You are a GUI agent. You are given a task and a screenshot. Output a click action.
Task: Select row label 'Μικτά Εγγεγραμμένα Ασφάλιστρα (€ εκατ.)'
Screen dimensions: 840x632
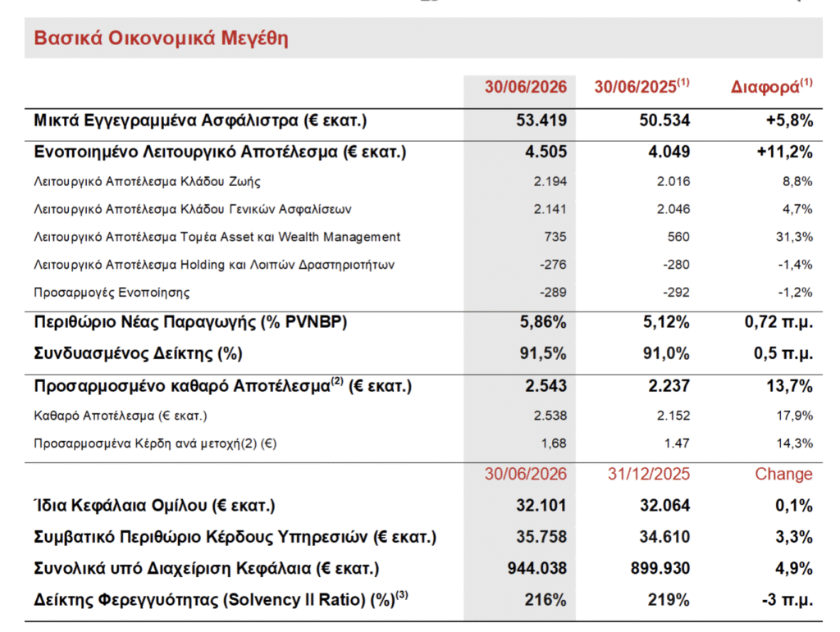click(x=200, y=120)
